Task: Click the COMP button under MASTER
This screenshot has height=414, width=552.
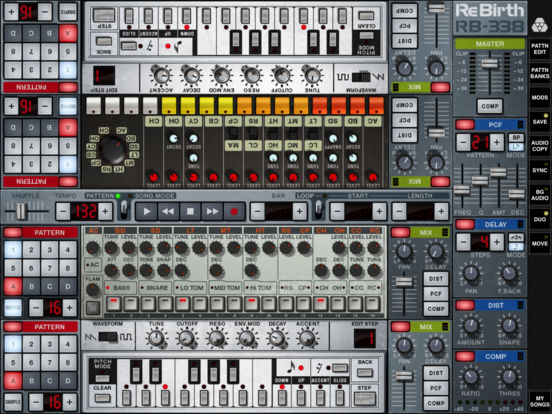Action: point(489,106)
